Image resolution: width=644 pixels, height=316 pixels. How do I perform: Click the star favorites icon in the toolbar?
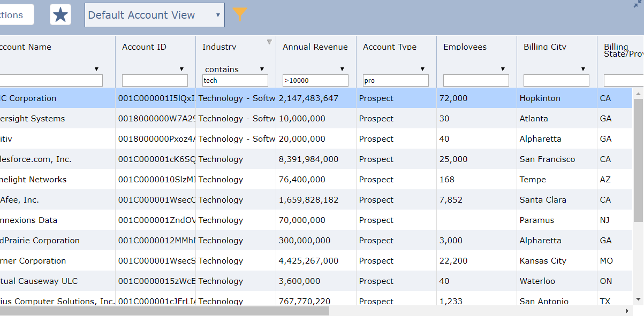click(x=60, y=14)
